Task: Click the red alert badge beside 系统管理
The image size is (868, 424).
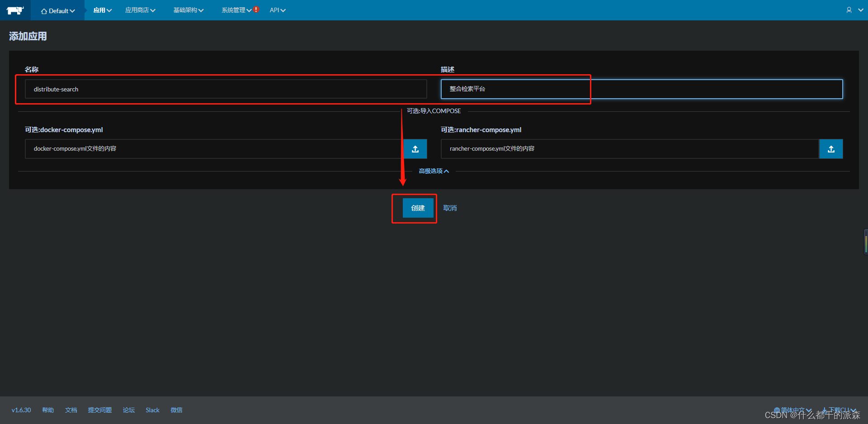Action: (256, 9)
